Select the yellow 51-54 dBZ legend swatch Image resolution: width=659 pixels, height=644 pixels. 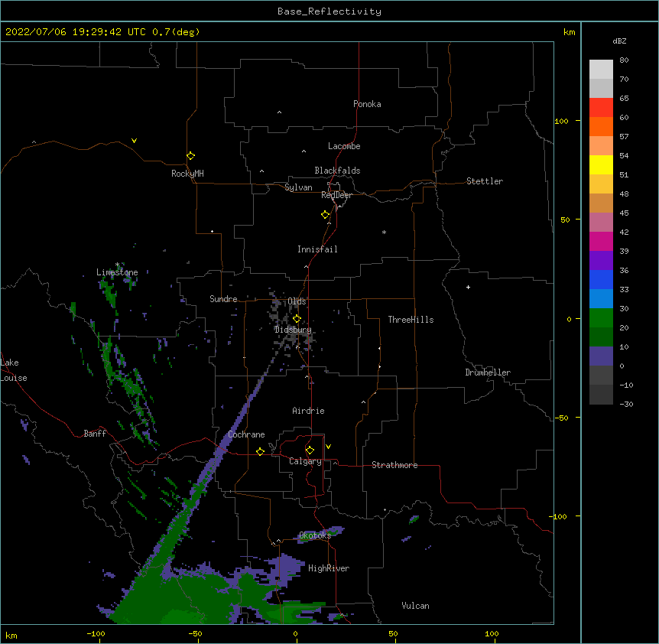pyautogui.click(x=601, y=164)
